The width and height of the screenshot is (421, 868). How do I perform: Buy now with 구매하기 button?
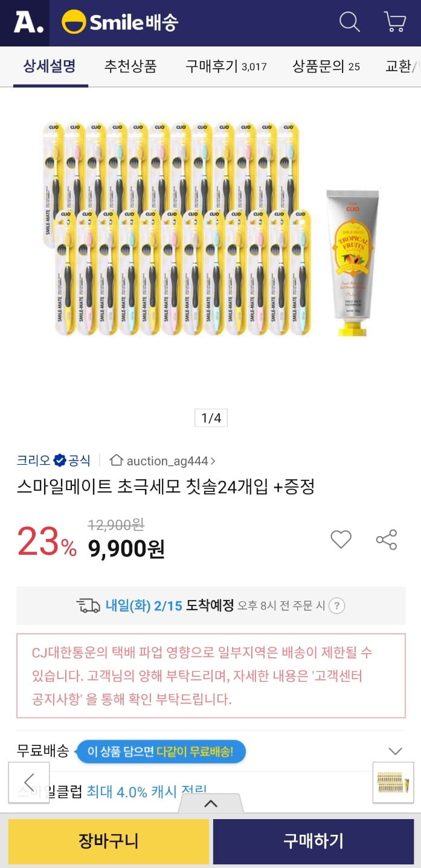(x=313, y=840)
